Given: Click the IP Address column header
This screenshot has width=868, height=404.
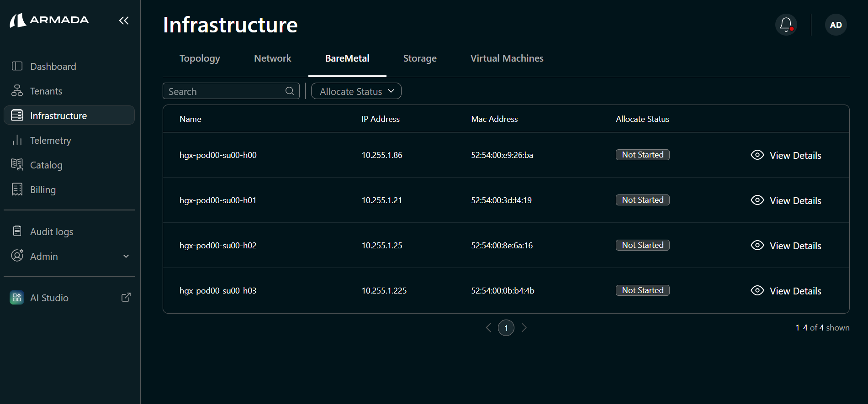Looking at the screenshot, I should [x=381, y=119].
